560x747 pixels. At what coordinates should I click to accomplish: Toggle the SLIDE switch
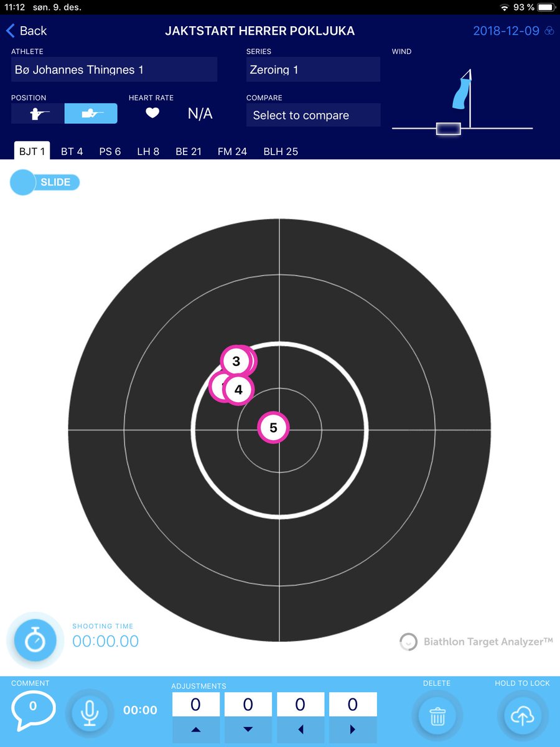45,182
